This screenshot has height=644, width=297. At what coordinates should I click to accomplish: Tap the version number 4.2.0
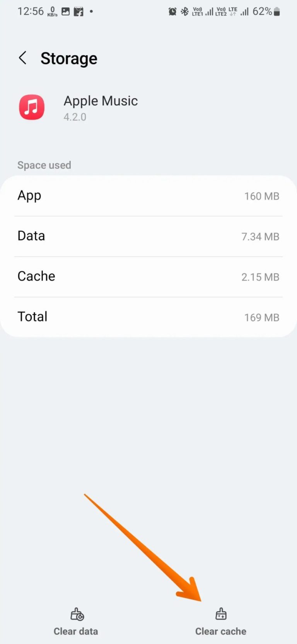[x=75, y=117]
